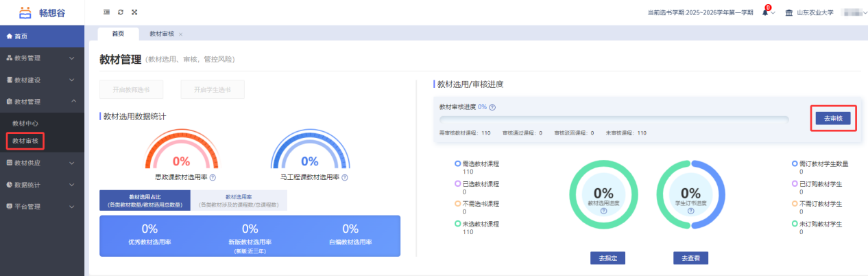Collapse the 教材管理 sidebar menu
This screenshot has height=276, width=868.
(42, 101)
